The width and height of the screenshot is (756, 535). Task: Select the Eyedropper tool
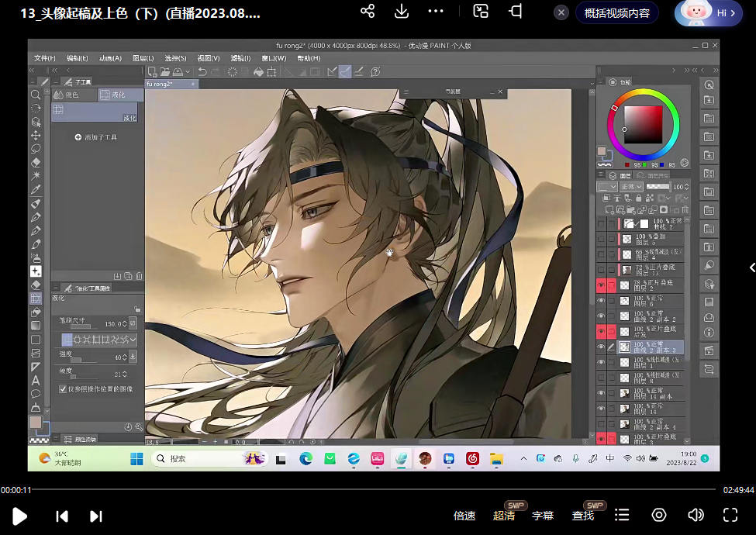click(36, 190)
